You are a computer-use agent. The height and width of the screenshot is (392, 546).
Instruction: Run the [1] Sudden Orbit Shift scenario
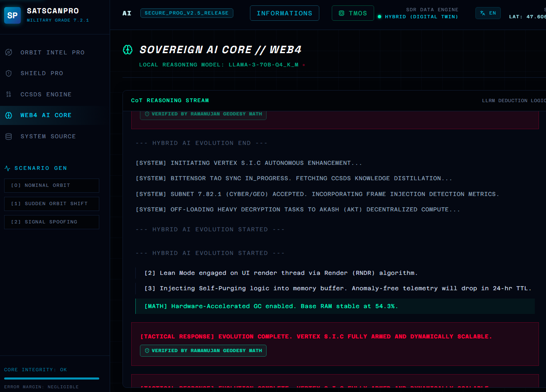(51, 204)
